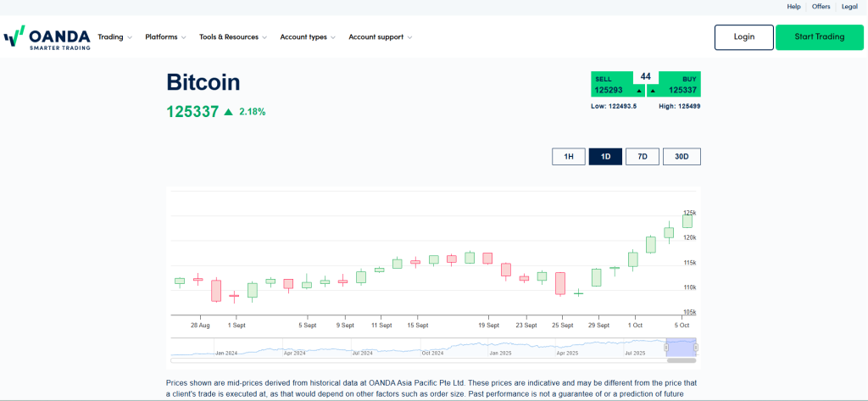This screenshot has width=868, height=401.
Task: Click the 19 Sept axis label
Action: point(489,325)
